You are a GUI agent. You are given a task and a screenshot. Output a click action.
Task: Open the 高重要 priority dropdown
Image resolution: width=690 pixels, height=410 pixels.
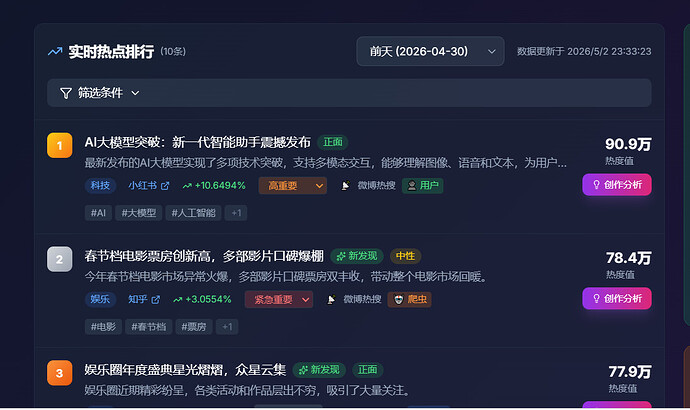(293, 186)
